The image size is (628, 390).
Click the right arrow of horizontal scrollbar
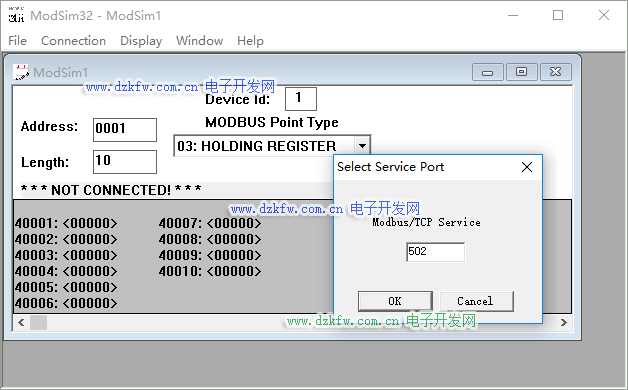(564, 322)
